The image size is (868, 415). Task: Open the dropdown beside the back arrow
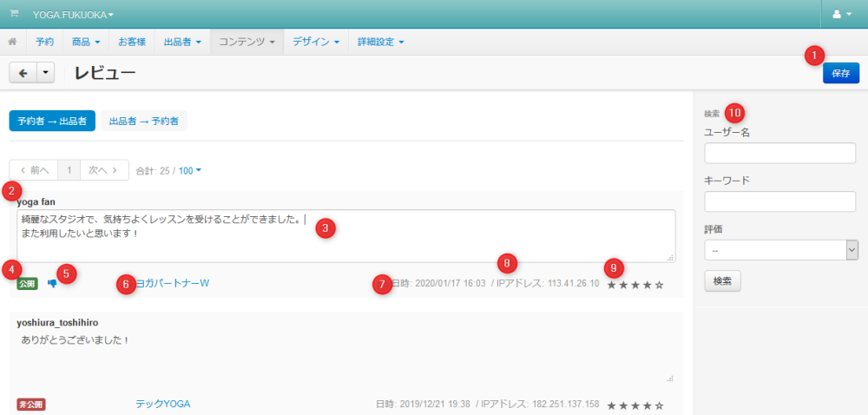[46, 73]
